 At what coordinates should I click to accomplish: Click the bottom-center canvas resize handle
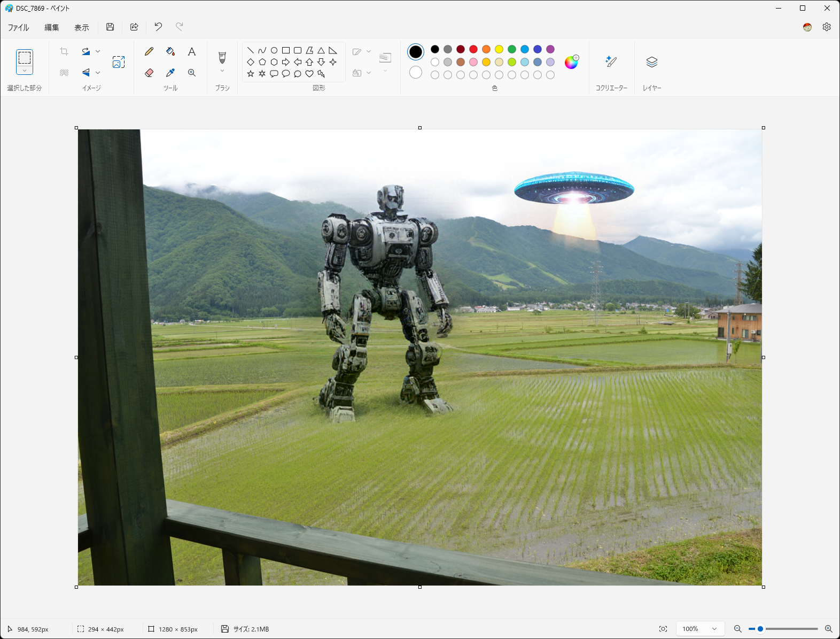[x=420, y=587]
